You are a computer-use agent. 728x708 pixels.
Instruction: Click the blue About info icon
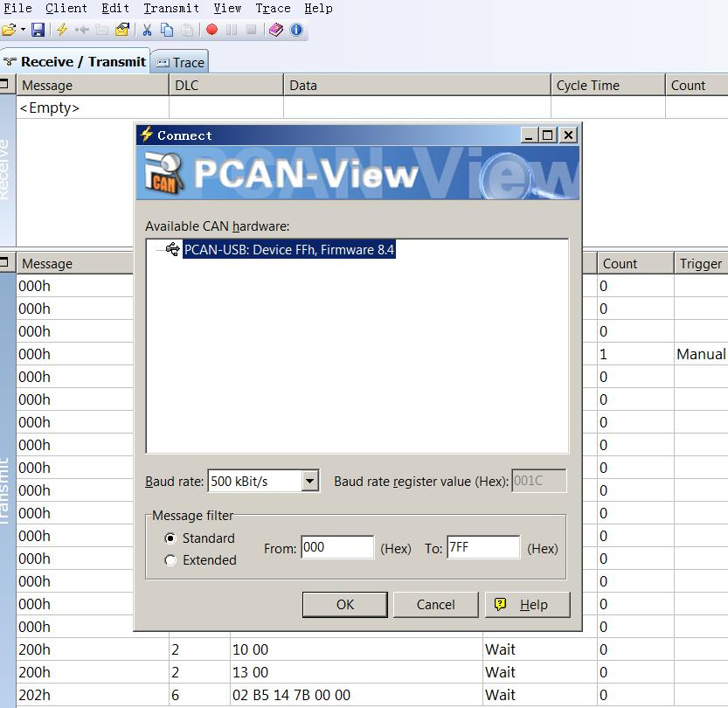click(296, 31)
